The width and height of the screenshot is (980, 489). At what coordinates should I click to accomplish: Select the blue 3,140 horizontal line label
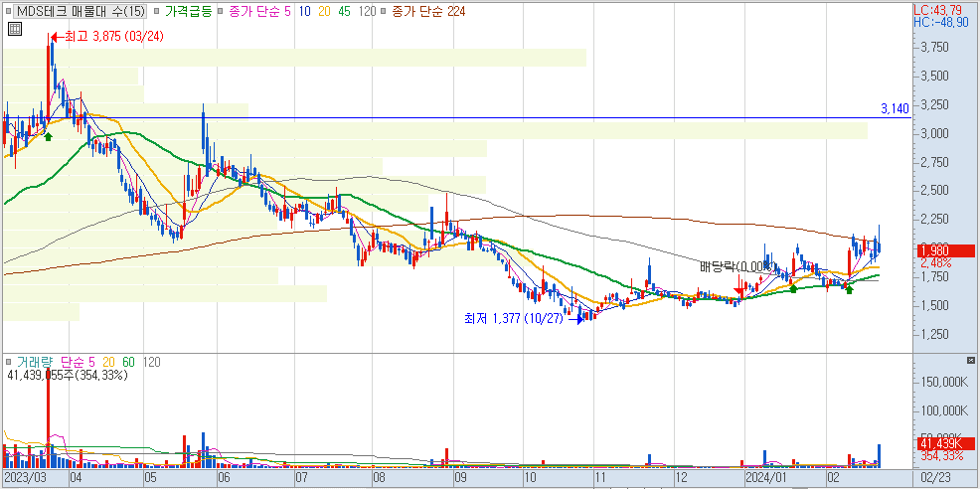click(895, 108)
